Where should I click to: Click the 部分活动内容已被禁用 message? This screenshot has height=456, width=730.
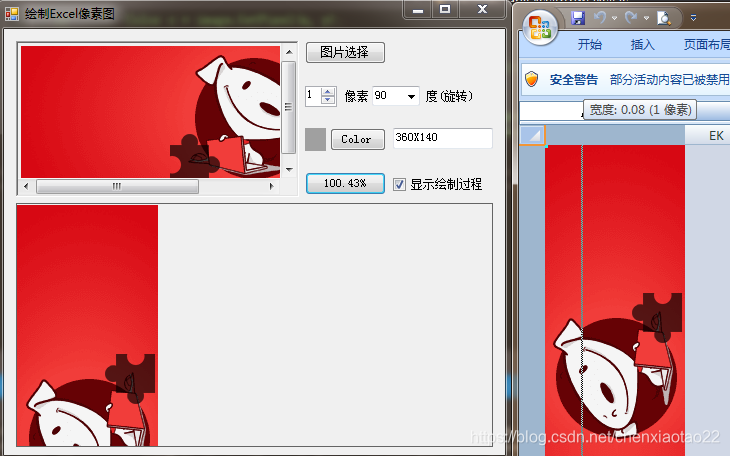coord(669,80)
